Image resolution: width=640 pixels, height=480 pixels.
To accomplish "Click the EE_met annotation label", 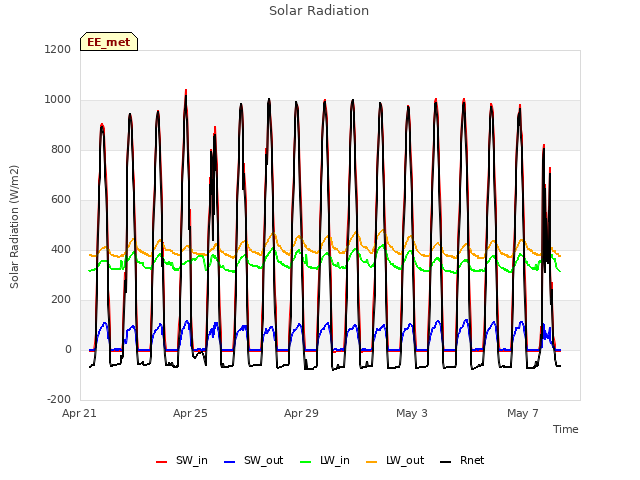I will tap(109, 42).
